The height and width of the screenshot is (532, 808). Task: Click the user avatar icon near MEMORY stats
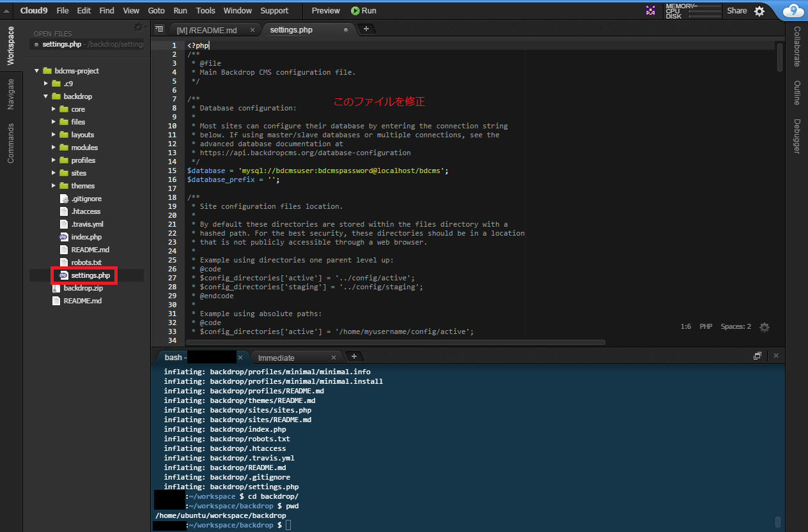coord(651,10)
